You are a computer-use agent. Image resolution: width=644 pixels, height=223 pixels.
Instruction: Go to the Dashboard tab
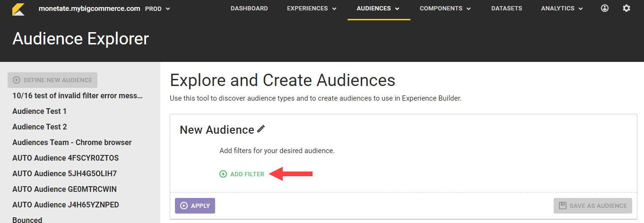[249, 9]
